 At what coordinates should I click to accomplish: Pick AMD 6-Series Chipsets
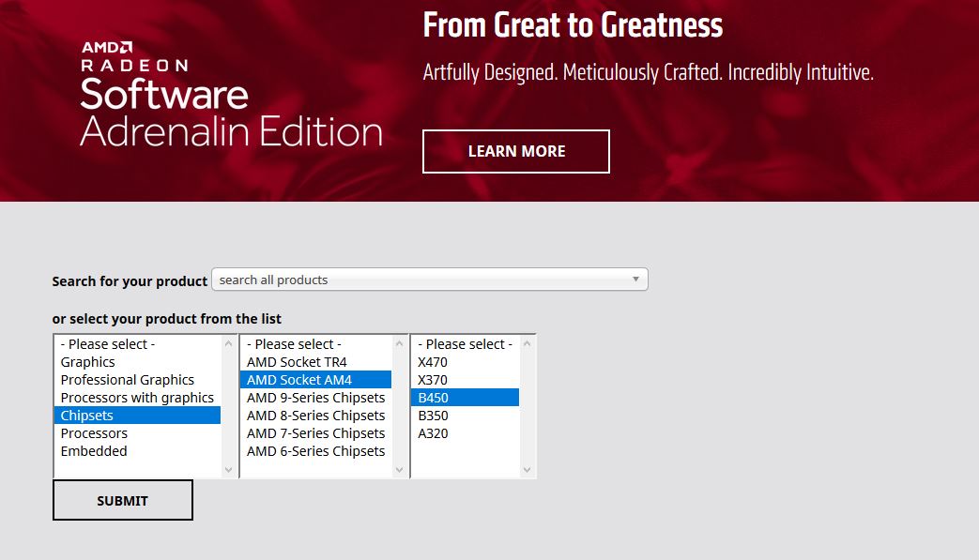[x=316, y=451]
